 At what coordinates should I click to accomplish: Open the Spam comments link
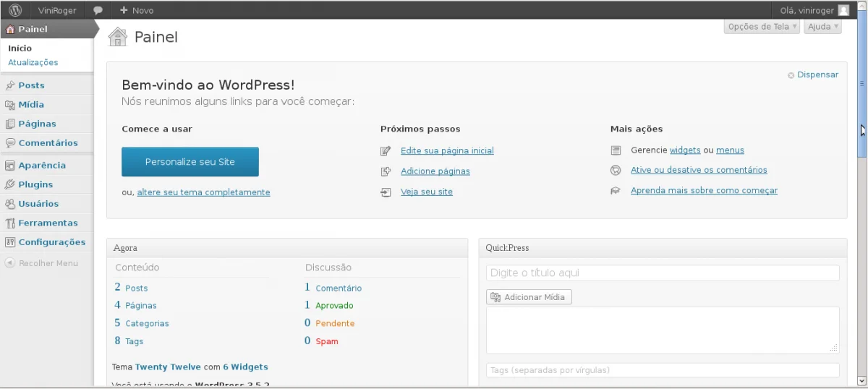pos(327,341)
